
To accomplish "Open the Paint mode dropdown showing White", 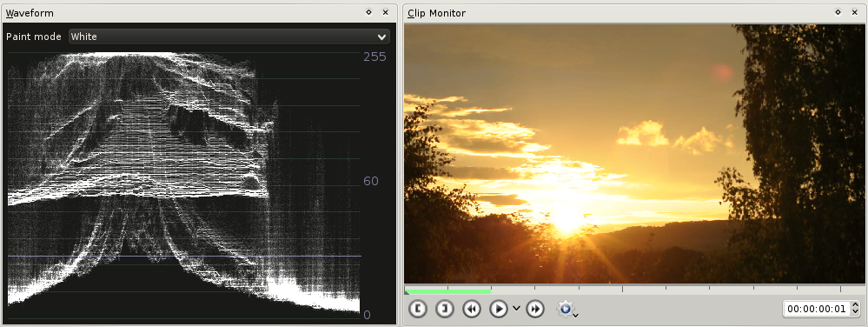I will click(x=229, y=37).
